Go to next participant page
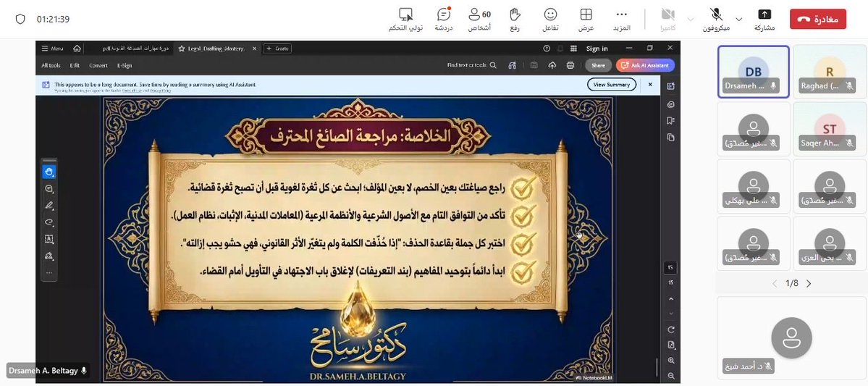 coord(809,284)
